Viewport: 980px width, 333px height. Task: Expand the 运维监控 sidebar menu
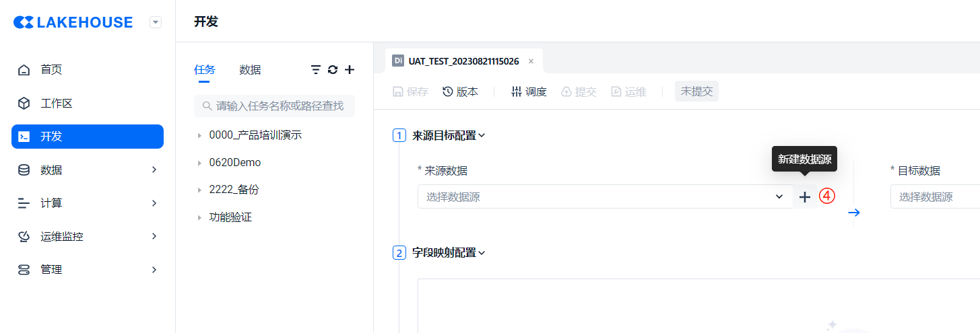pyautogui.click(x=88, y=236)
